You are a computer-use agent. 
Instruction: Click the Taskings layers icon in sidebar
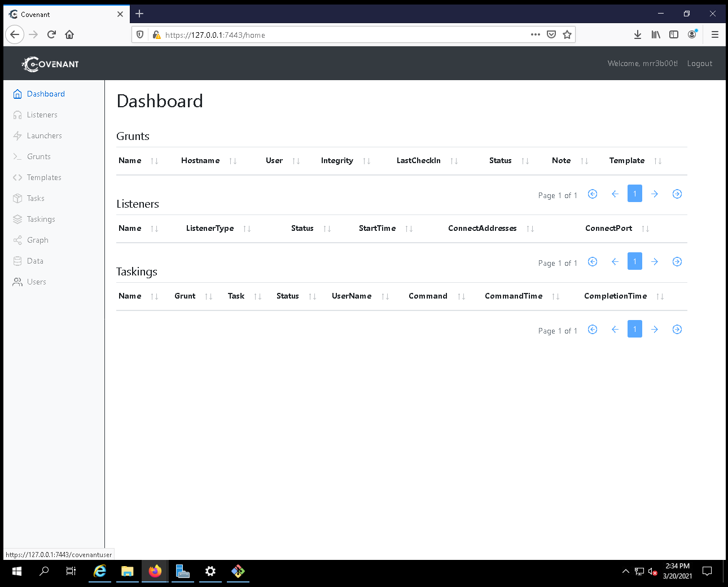[x=17, y=219]
